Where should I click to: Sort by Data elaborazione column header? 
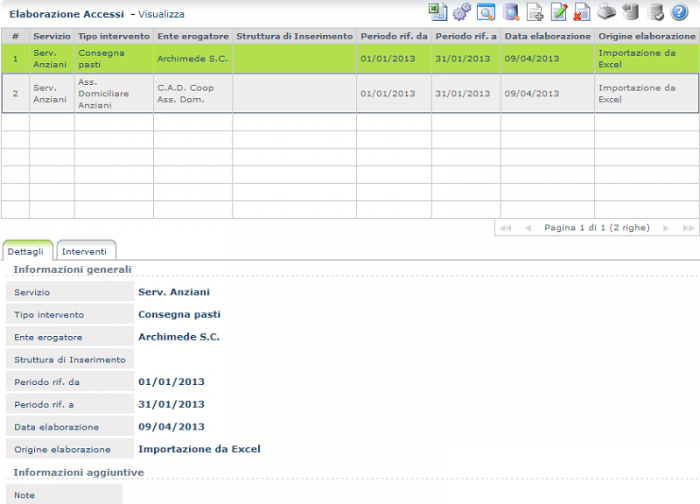547,36
